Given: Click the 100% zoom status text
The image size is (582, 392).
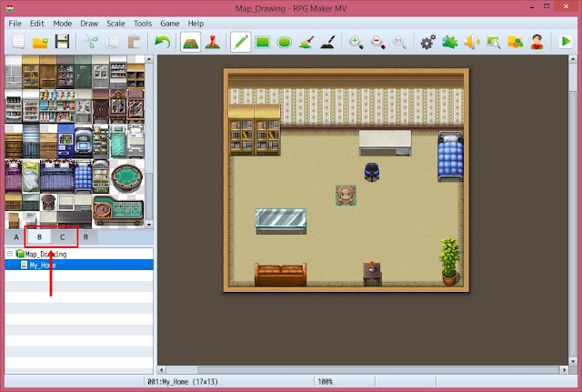Looking at the screenshot, I should coord(326,382).
